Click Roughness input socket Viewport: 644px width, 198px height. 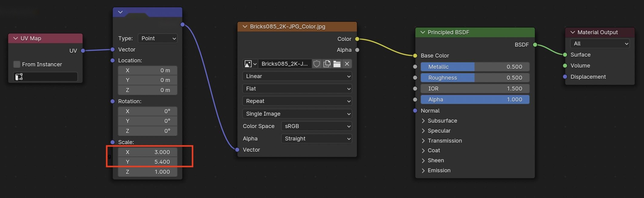[x=415, y=78]
